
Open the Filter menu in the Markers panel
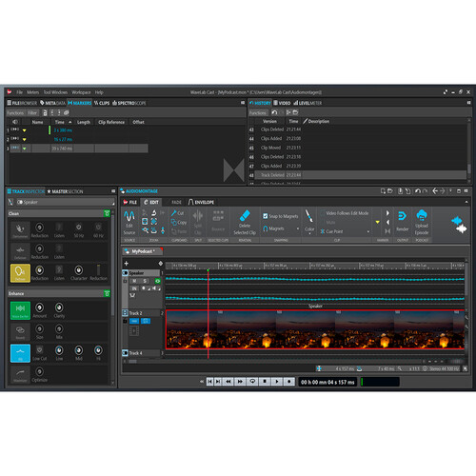click(32, 112)
